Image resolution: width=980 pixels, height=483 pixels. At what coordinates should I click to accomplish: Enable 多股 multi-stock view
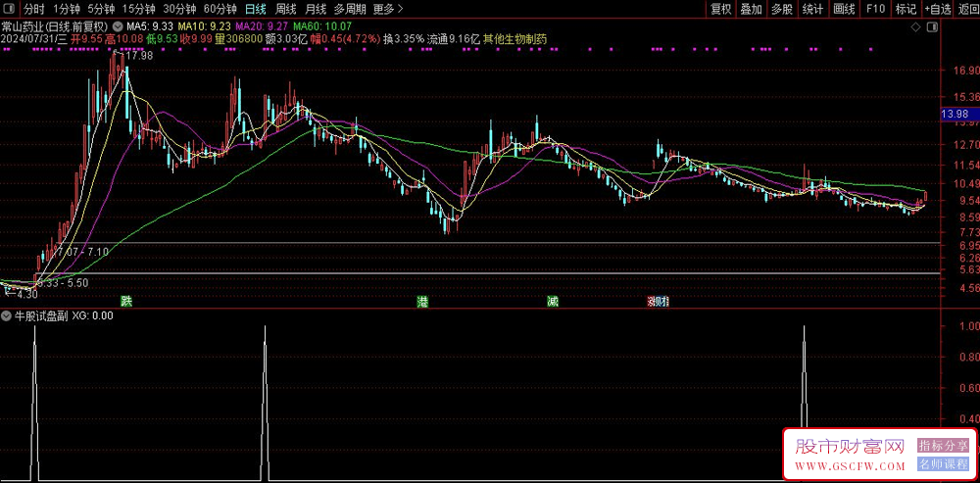point(781,9)
